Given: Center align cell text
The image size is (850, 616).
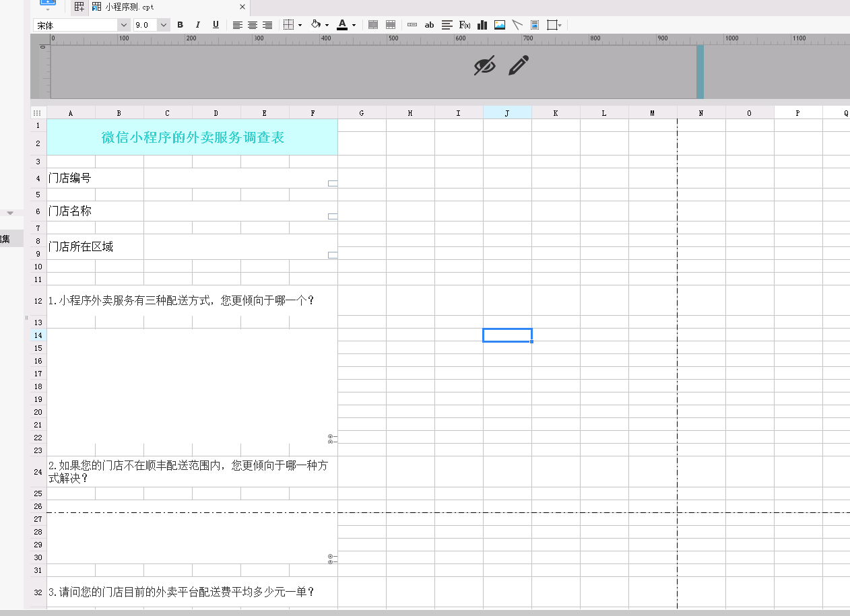Looking at the screenshot, I should [x=253, y=25].
